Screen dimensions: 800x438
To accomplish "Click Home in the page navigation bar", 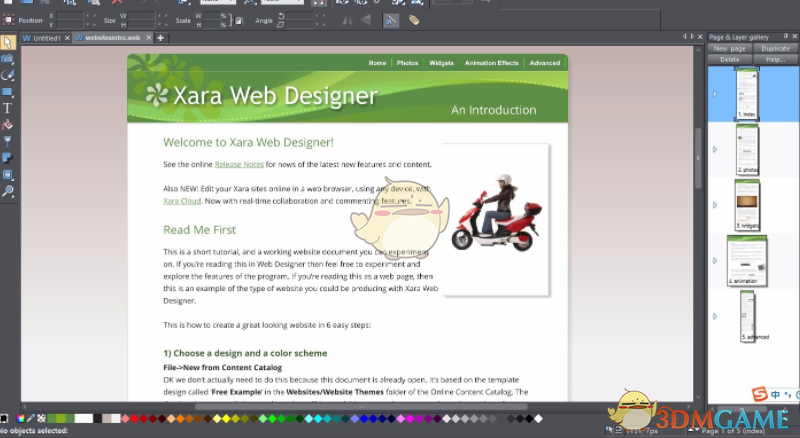I will pyautogui.click(x=377, y=63).
